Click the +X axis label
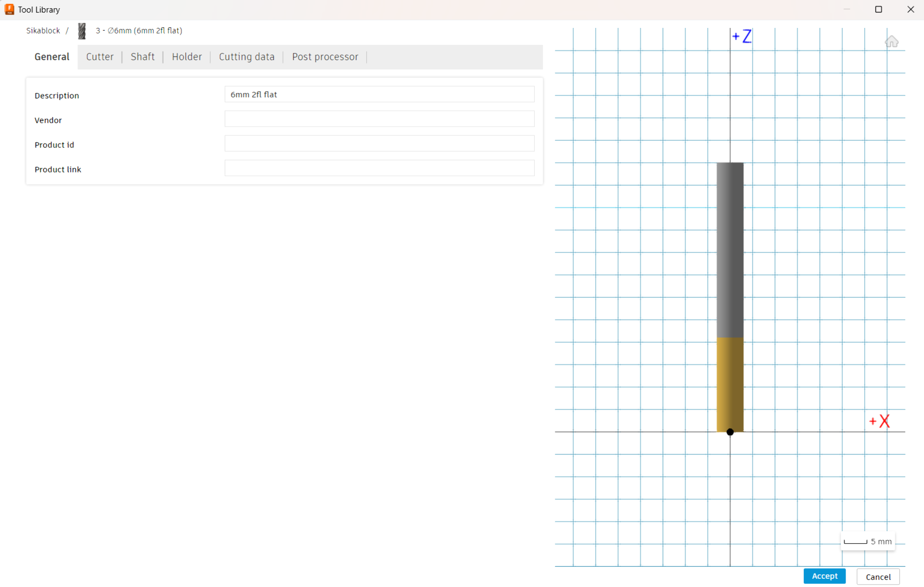 coord(880,421)
